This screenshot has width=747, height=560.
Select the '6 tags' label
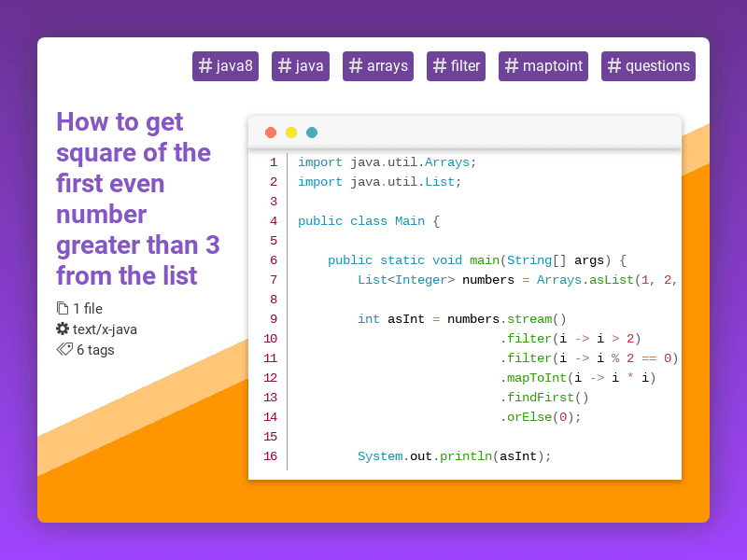tap(95, 350)
